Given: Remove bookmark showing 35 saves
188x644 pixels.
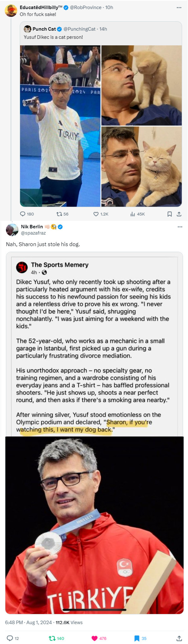Looking at the screenshot, I should tap(137, 638).
